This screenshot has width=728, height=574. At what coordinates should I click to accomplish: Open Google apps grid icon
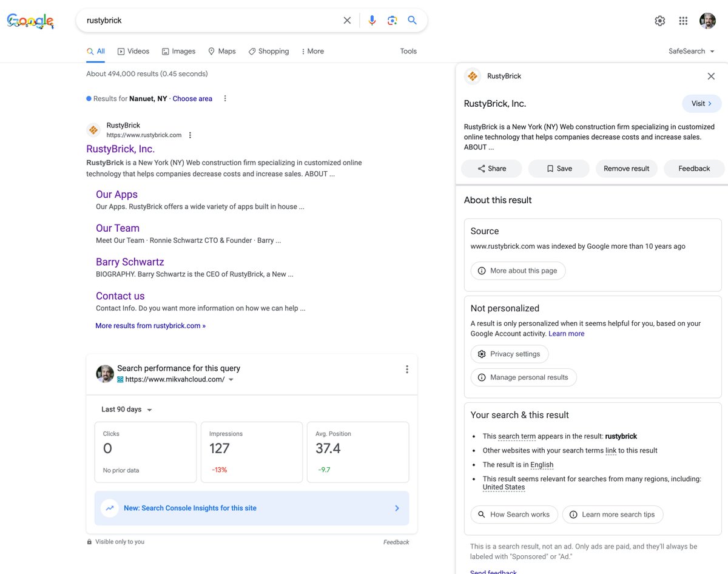click(x=683, y=21)
